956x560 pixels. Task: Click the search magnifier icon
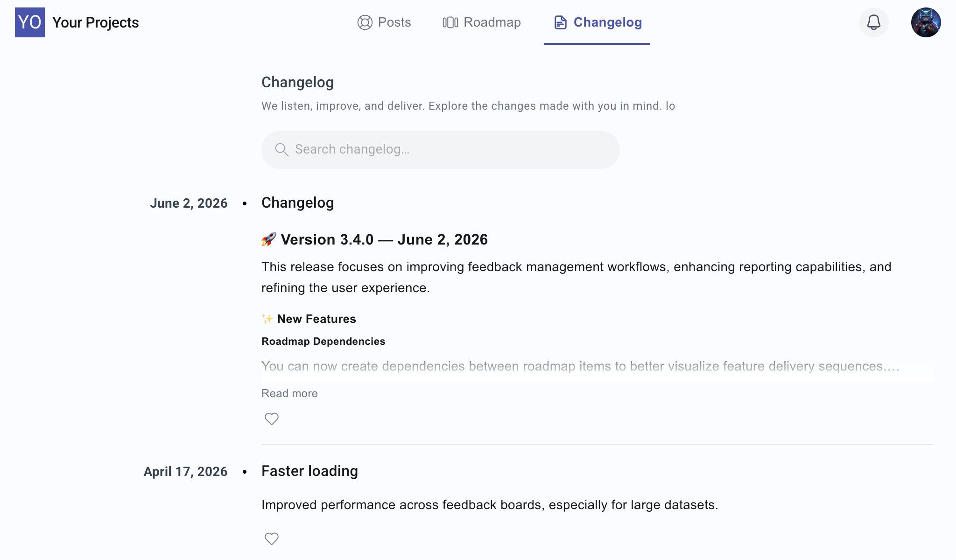(281, 149)
